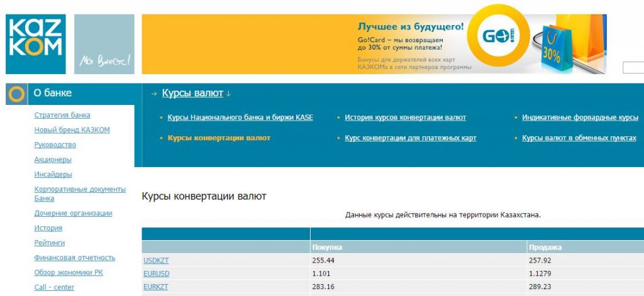Open Стратегия банка in sidebar
The image size is (644, 296).
click(62, 115)
